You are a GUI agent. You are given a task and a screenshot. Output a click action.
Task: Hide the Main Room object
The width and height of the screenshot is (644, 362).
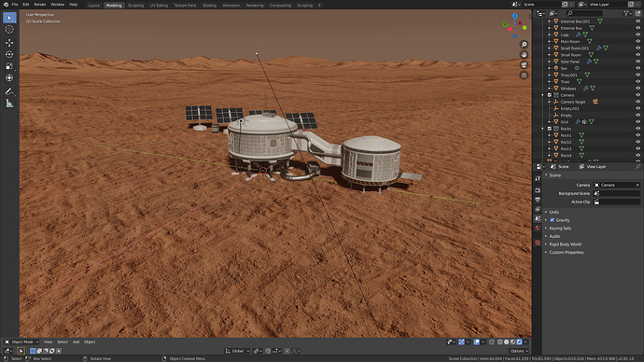(637, 41)
